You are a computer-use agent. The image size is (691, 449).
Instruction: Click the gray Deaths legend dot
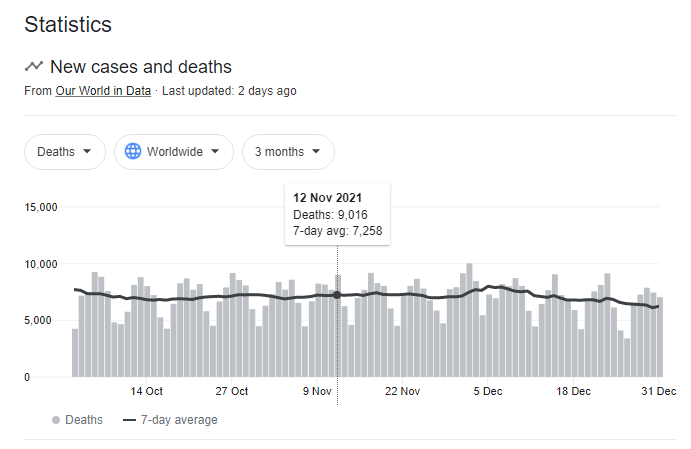(x=54, y=420)
